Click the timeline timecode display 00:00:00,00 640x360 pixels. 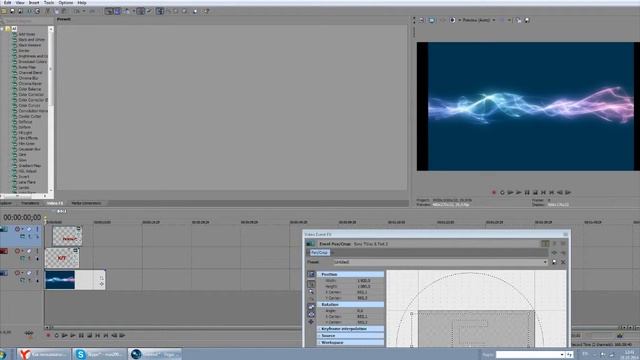point(22,218)
